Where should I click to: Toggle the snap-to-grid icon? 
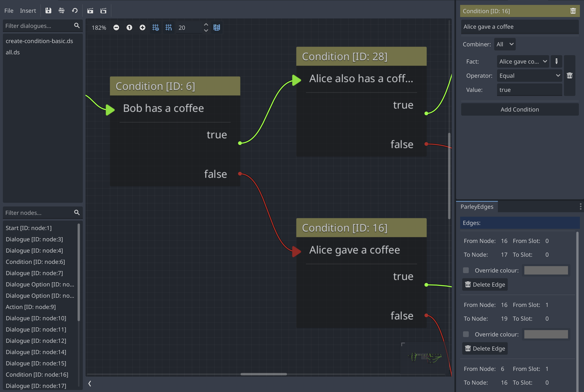(x=169, y=27)
